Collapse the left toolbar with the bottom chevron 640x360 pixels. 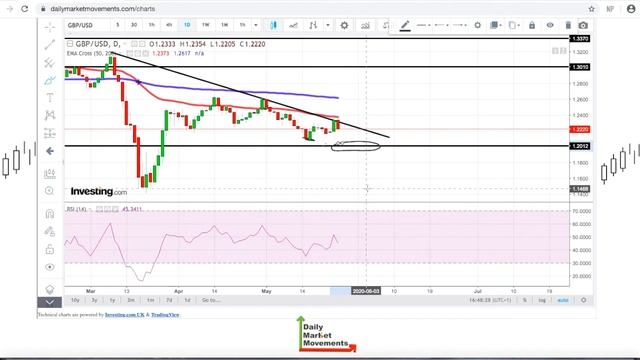50,302
